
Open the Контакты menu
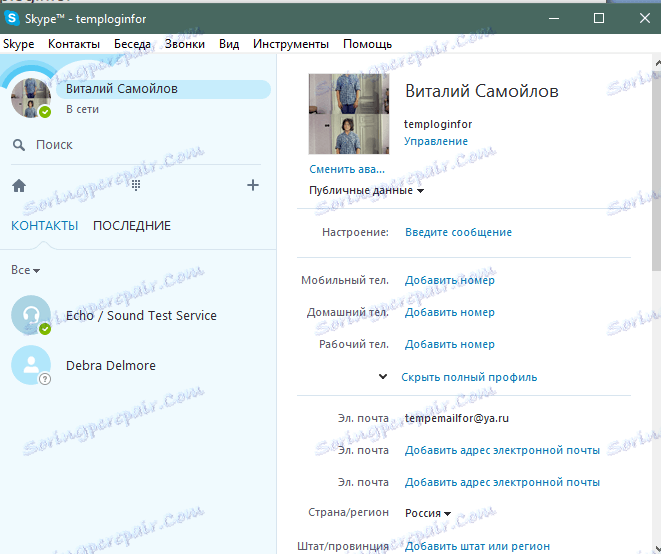click(x=74, y=44)
